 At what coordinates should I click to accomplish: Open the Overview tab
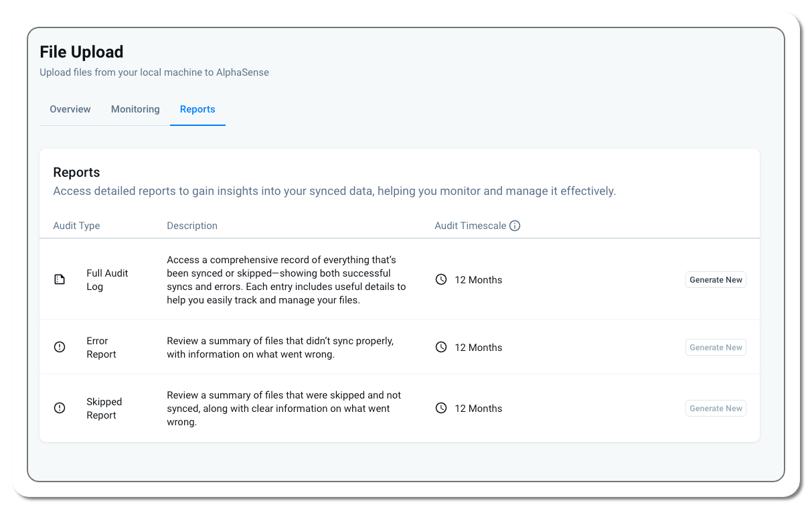coord(70,109)
